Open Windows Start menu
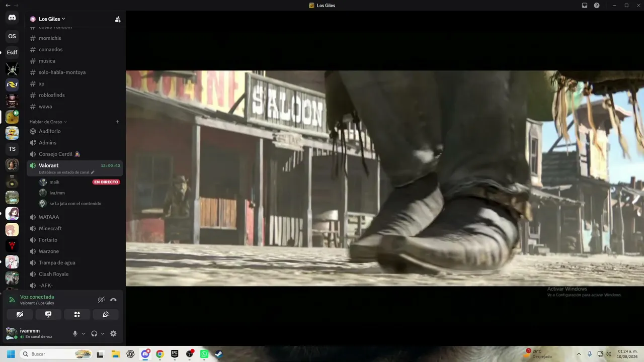The height and width of the screenshot is (362, 644). tap(11, 354)
